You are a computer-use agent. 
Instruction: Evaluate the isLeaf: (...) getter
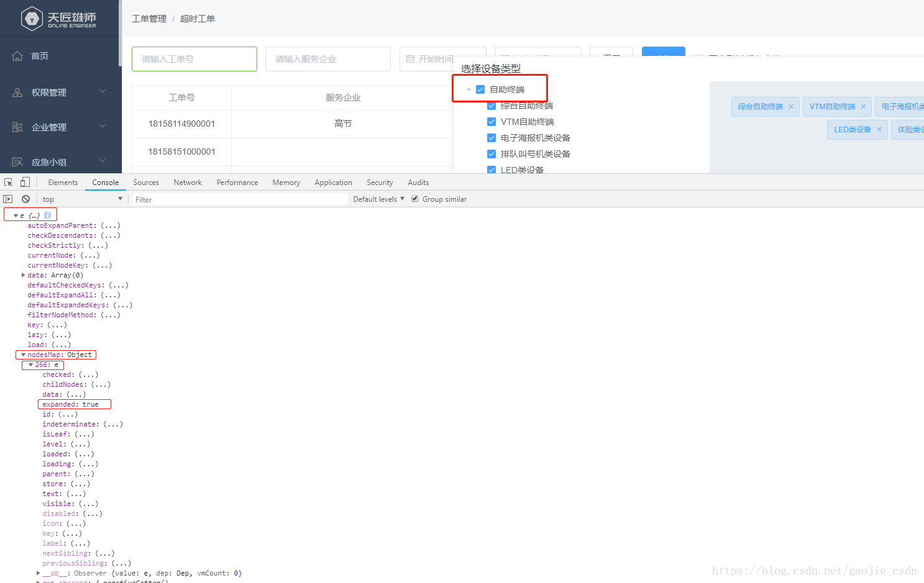[x=68, y=434]
